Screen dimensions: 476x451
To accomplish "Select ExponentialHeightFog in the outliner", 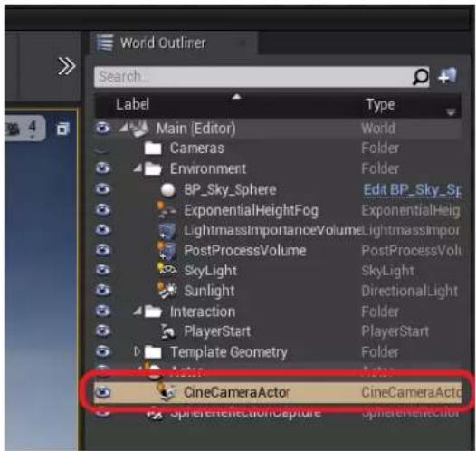I will pyautogui.click(x=251, y=210).
